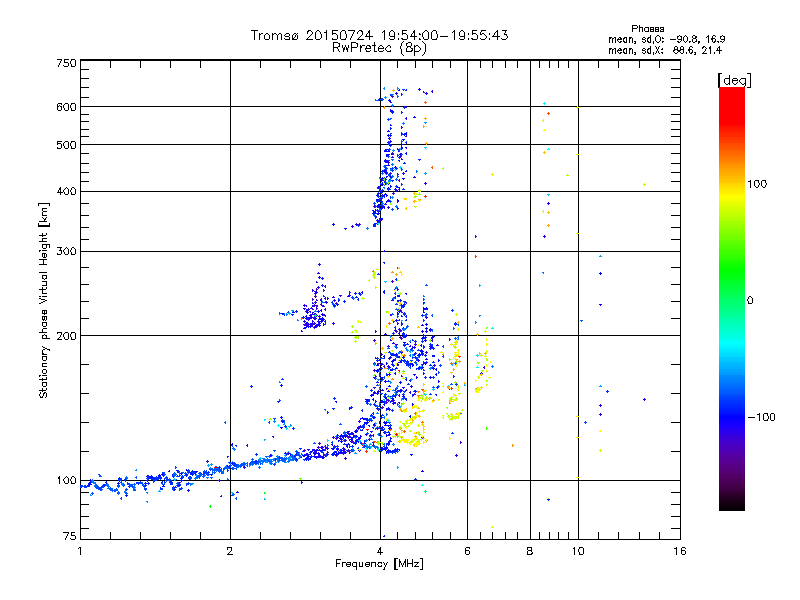Viewport: 800px width, 600px height.
Task: Click the Stationary phase Virtual Height axis label
Action: 43,300
